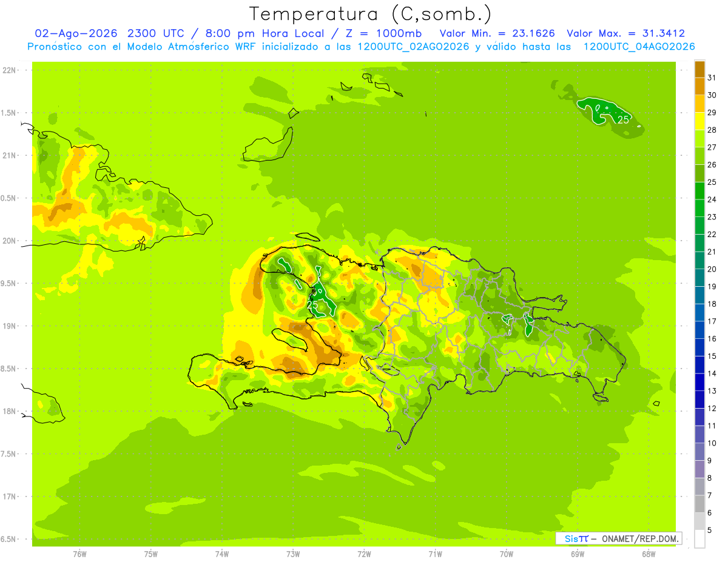Click the blue swatch between 15 and 16
This screenshot has height=562, width=728.
tap(699, 347)
